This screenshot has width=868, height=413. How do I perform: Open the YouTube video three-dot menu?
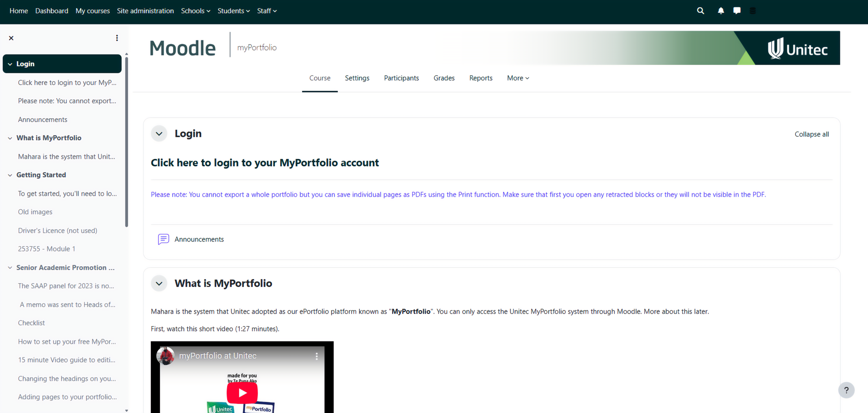tap(316, 356)
